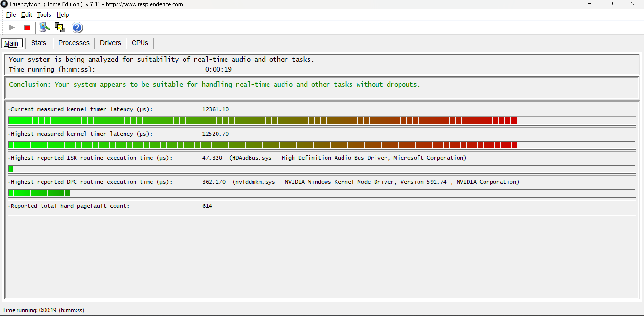The width and height of the screenshot is (644, 316).
Task: Click the current kernel timer latency bar
Action: click(262, 121)
